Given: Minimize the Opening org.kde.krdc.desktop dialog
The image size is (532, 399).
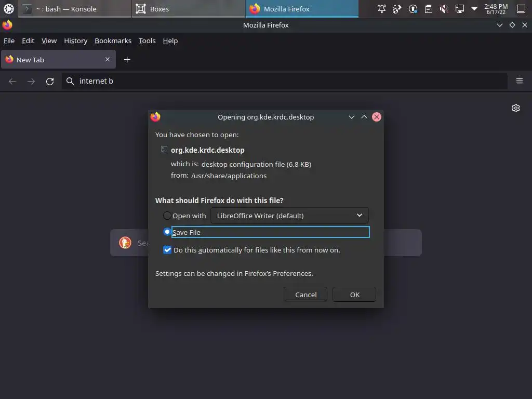Looking at the screenshot, I should coord(352,117).
